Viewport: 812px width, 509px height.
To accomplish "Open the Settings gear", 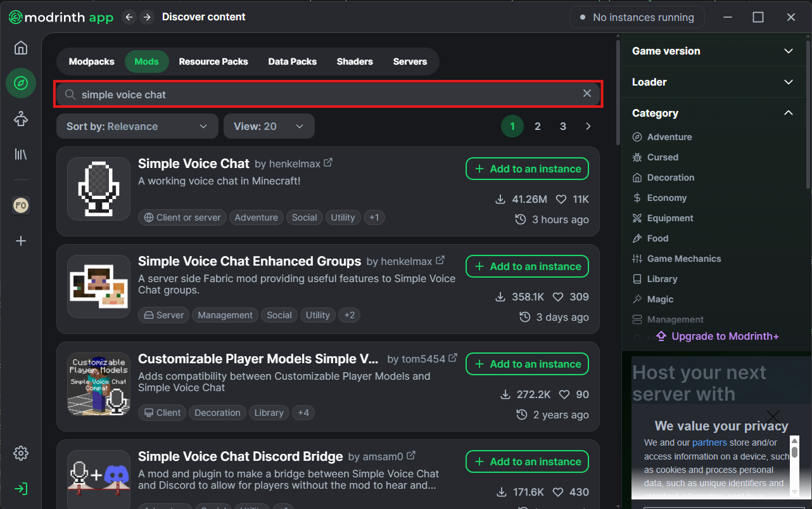I will click(21, 453).
